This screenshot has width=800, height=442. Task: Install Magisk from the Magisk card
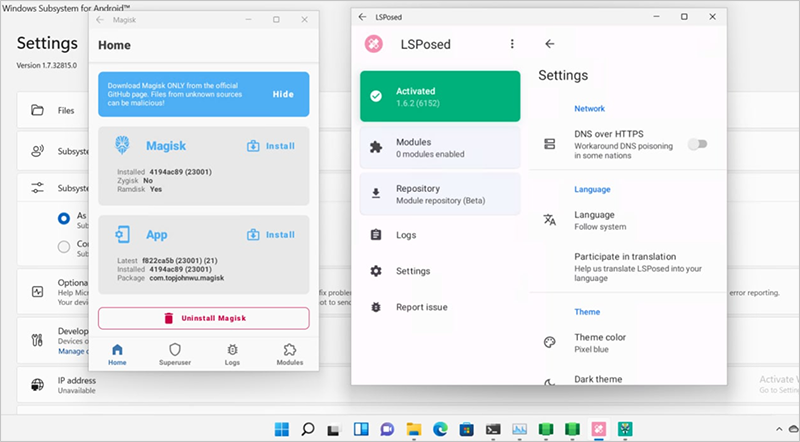point(271,146)
